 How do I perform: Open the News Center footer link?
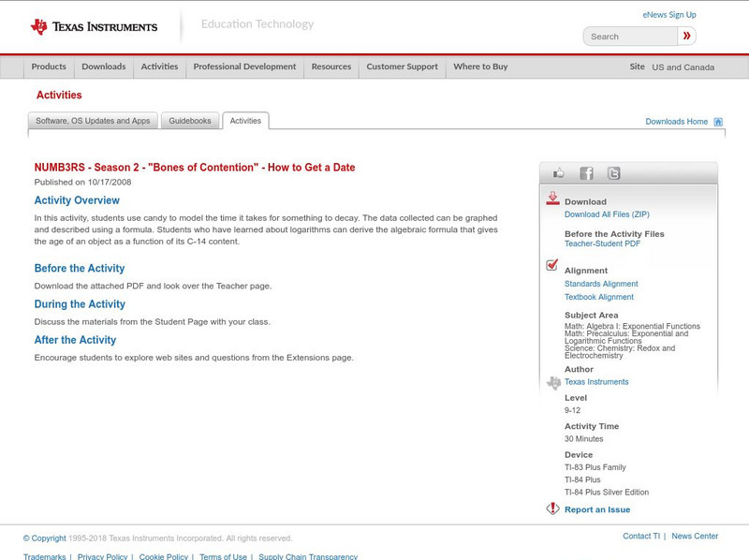[695, 536]
